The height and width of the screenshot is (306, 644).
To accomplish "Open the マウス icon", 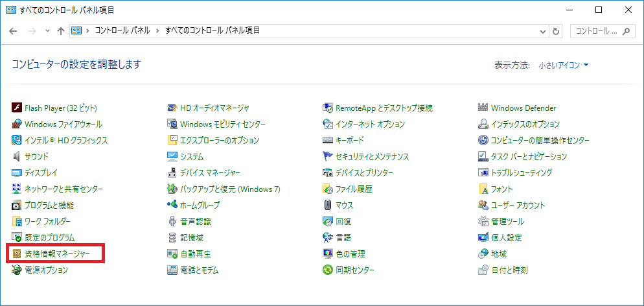I will tap(327, 206).
